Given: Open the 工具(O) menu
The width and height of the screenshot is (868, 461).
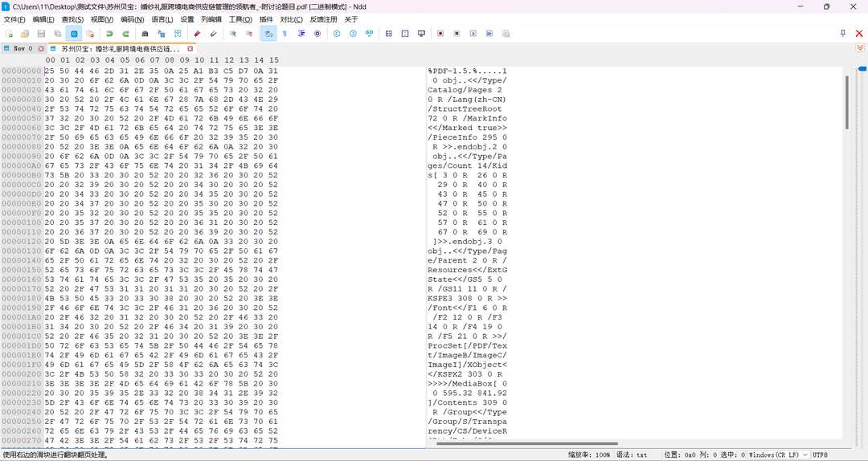Looking at the screenshot, I should (x=240, y=19).
